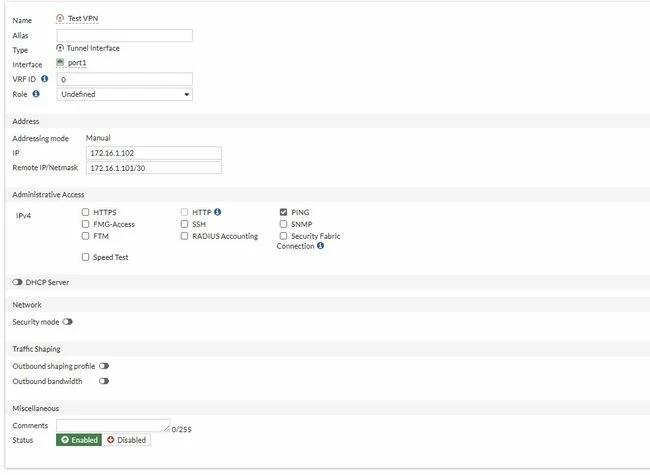
Task: Edit the Remote IP/Netmask field
Action: pos(153,168)
